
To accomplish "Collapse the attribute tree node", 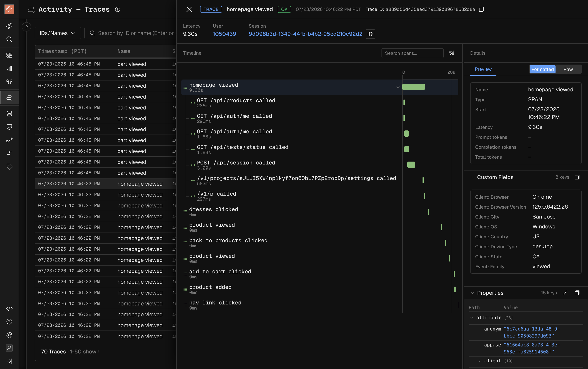I will [472, 318].
